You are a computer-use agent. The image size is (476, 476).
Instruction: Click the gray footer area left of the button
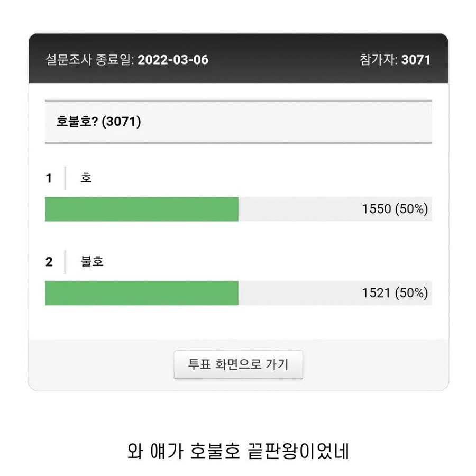click(100, 364)
